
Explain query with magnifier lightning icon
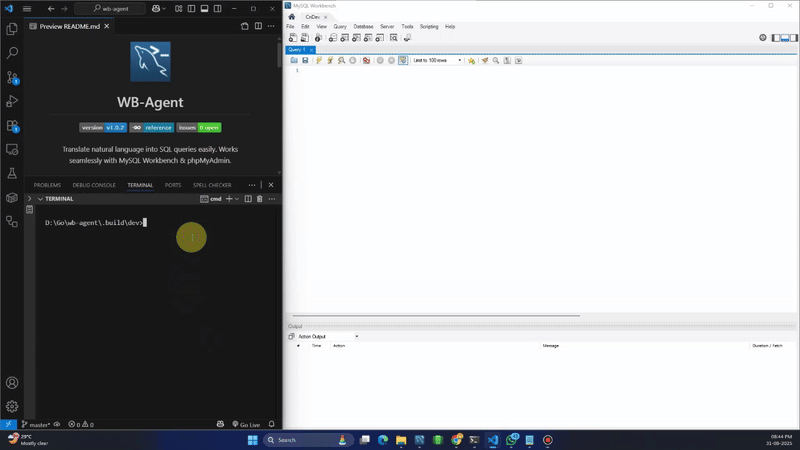click(x=341, y=60)
